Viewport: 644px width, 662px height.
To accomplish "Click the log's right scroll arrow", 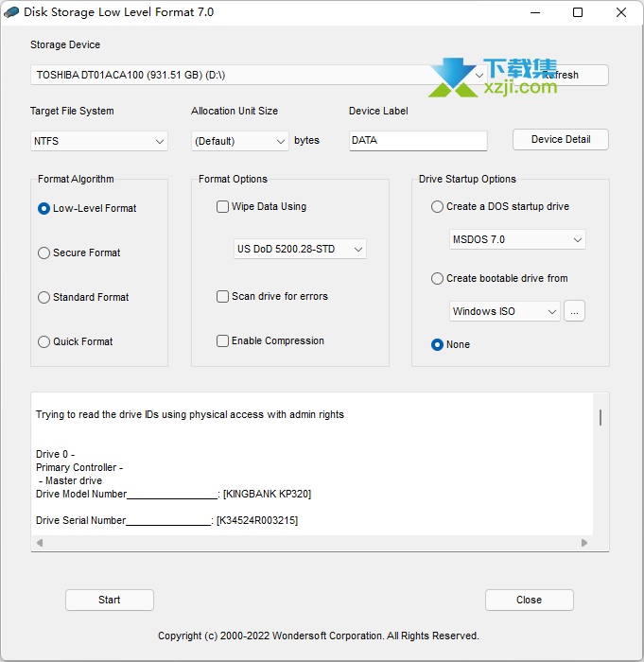I will click(584, 543).
